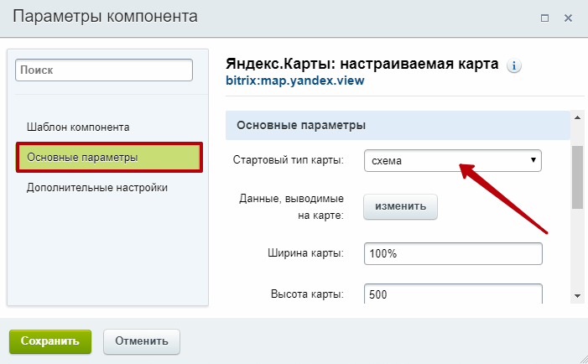Open the Дополнительные настройки section
Image resolution: width=588 pixels, height=364 pixels.
(96, 187)
